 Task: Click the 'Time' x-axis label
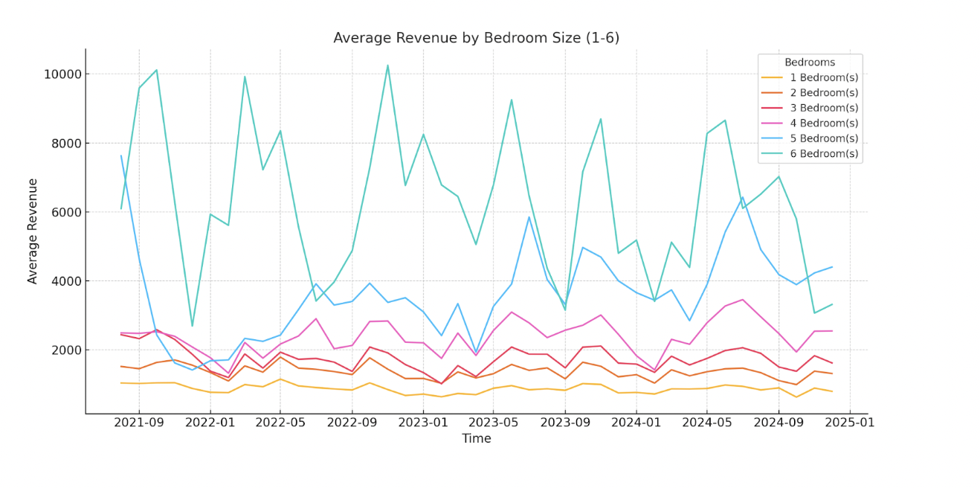pyautogui.click(x=476, y=439)
